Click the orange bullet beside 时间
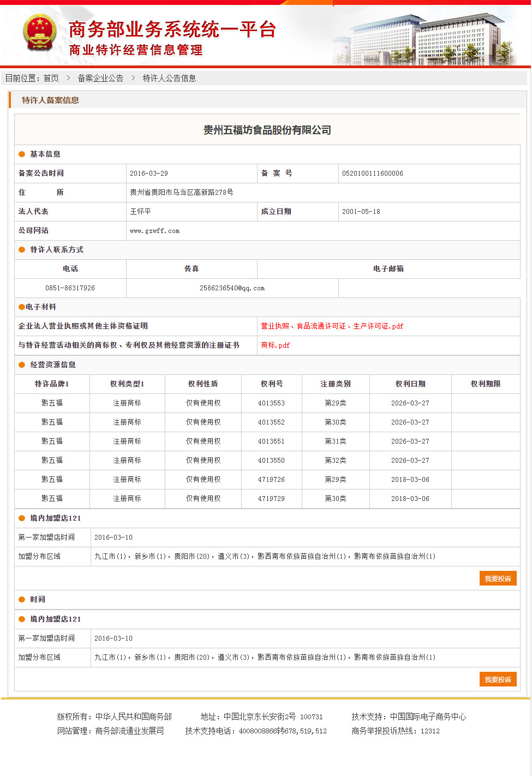This screenshot has height=776, width=532. pyautogui.click(x=22, y=600)
